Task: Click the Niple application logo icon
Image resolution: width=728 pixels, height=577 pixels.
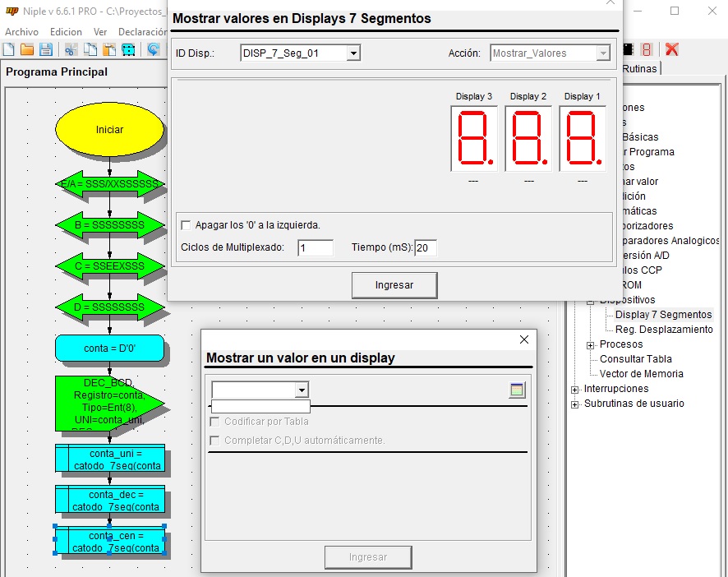Action: pos(12,12)
